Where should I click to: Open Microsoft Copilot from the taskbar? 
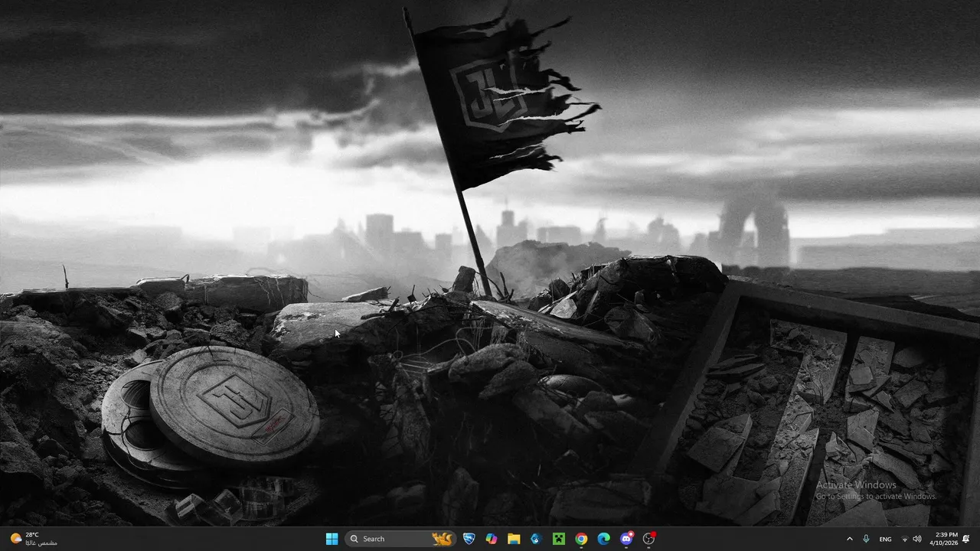pyautogui.click(x=492, y=539)
